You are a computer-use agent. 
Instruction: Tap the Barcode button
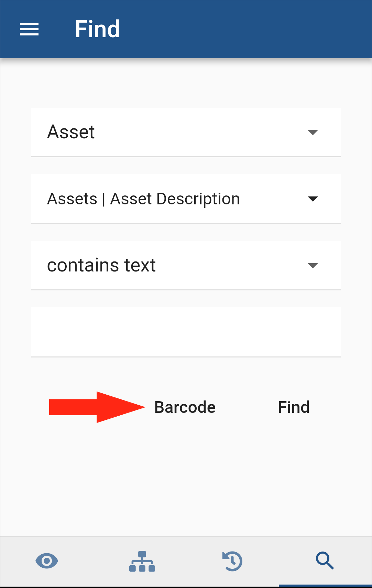[x=185, y=407]
